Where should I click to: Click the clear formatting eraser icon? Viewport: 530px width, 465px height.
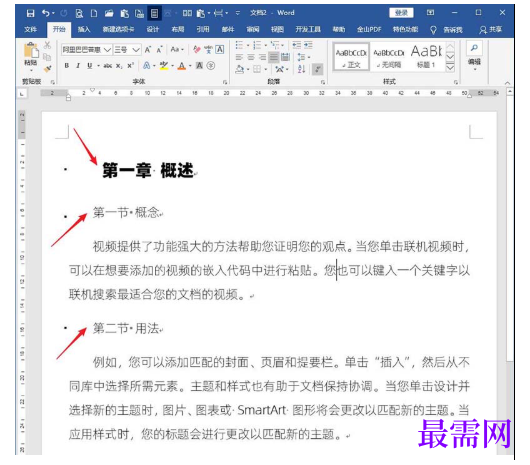(x=197, y=50)
